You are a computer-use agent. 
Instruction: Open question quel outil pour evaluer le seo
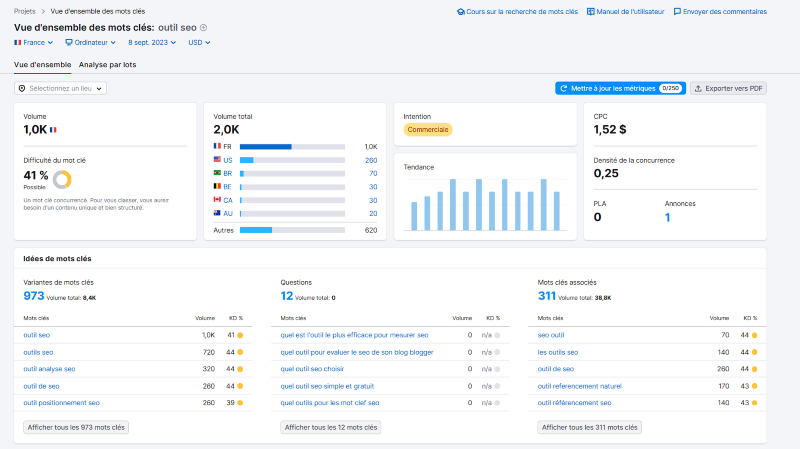[x=357, y=352]
